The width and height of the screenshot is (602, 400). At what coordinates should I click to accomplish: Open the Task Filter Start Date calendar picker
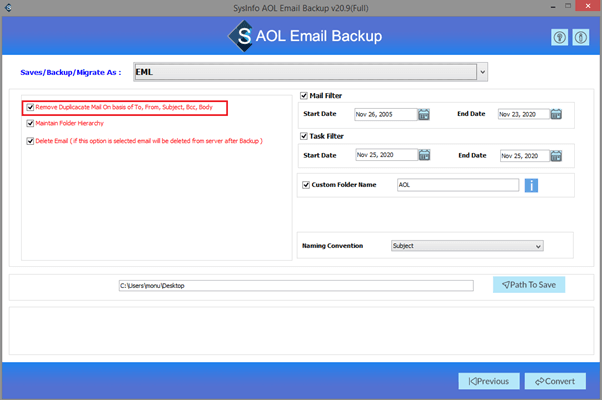(x=424, y=155)
